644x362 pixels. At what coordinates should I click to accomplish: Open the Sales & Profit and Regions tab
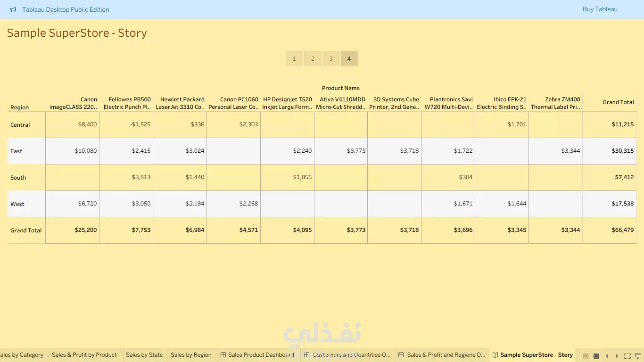tap(442, 355)
